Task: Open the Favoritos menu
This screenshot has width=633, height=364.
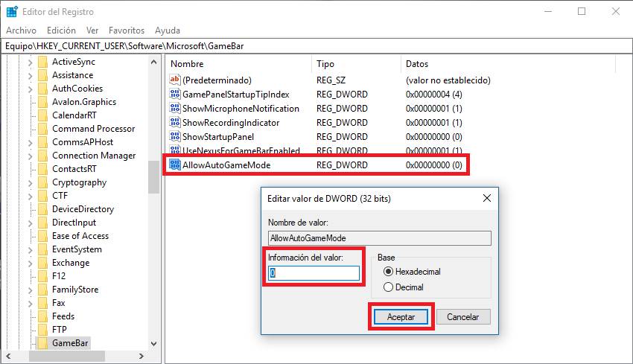Action: (x=127, y=31)
